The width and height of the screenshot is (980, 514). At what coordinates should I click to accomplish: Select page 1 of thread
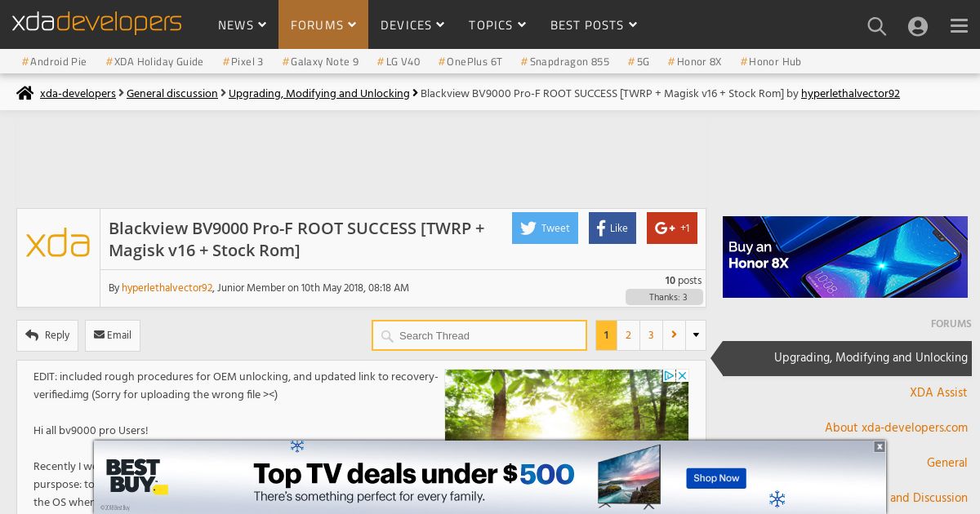click(x=606, y=335)
